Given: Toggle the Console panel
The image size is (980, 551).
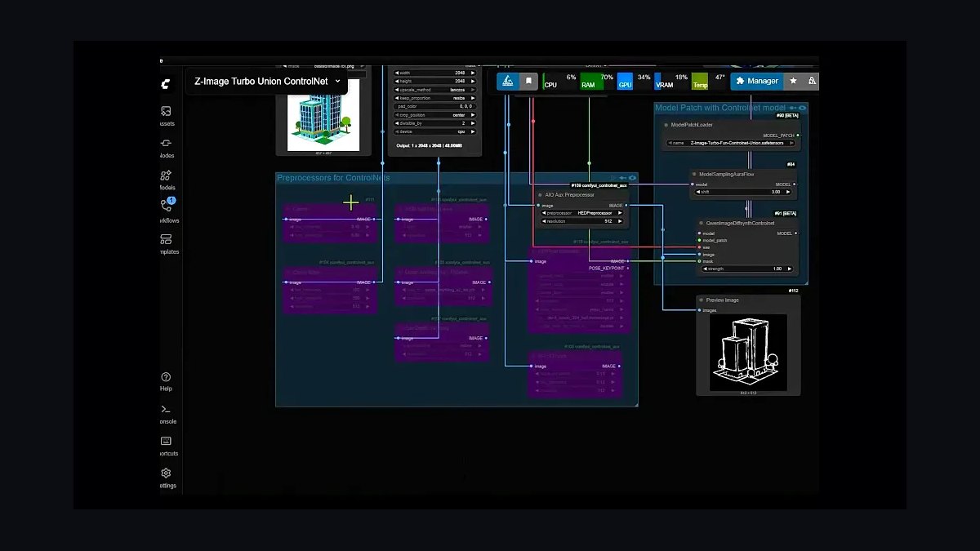Looking at the screenshot, I should pos(166,414).
